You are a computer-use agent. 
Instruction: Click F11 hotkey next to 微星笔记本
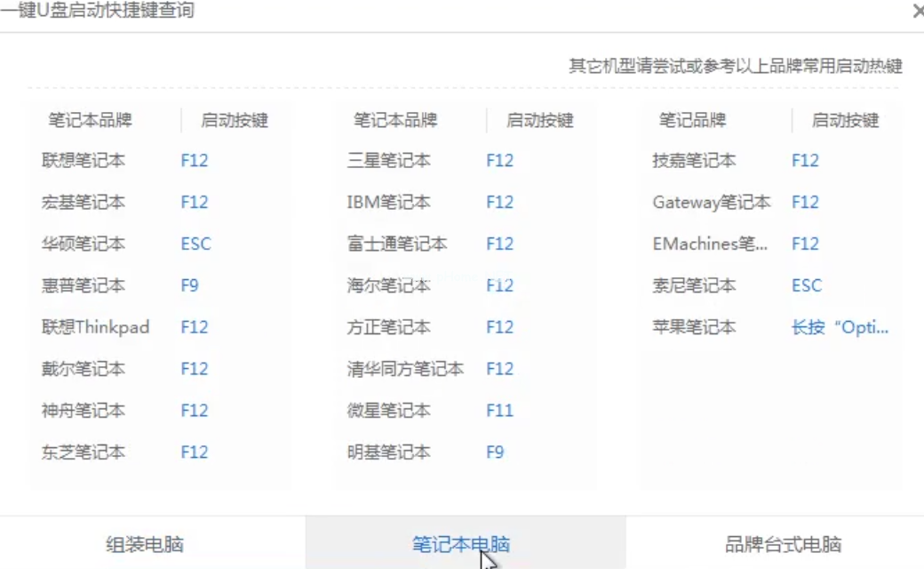coord(498,411)
